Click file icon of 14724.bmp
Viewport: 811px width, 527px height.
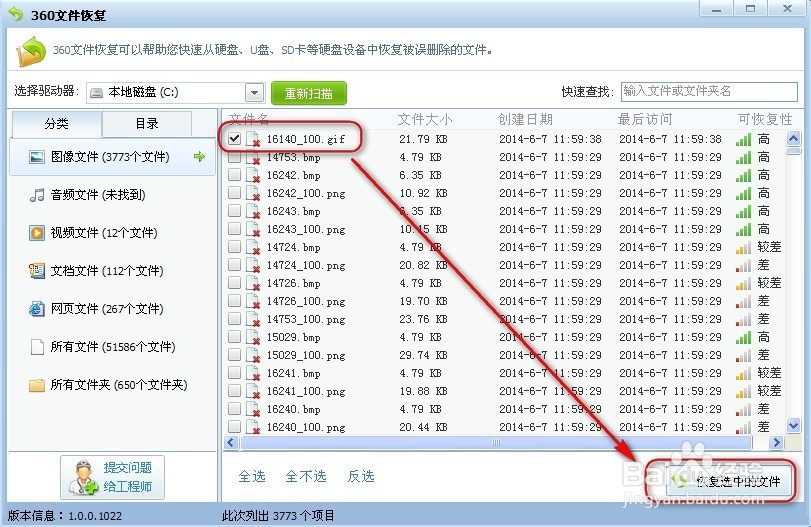[x=253, y=248]
